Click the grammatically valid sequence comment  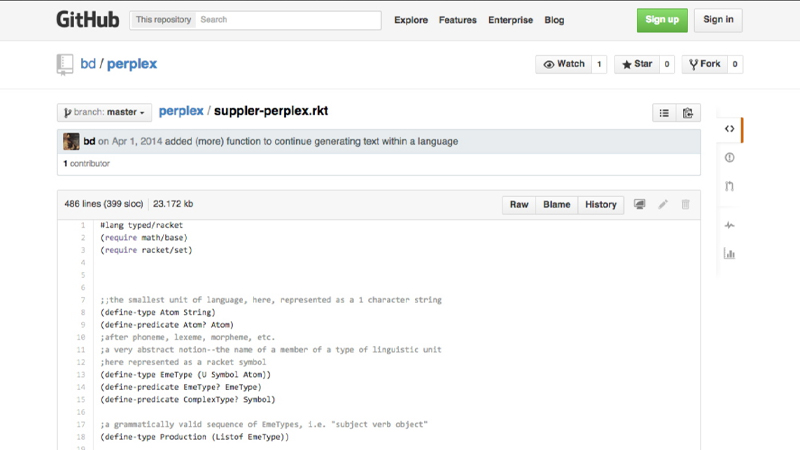pyautogui.click(x=264, y=424)
